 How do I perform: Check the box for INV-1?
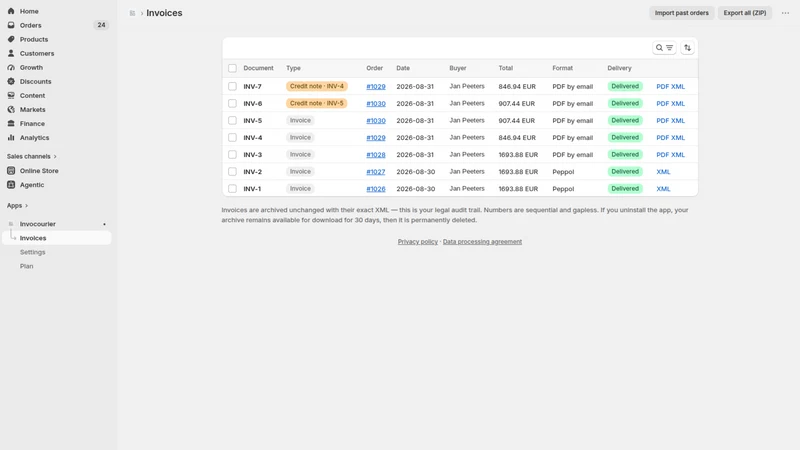tap(232, 189)
